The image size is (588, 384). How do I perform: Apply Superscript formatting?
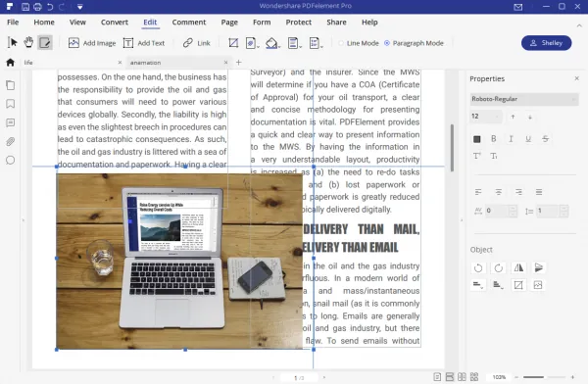click(x=477, y=156)
